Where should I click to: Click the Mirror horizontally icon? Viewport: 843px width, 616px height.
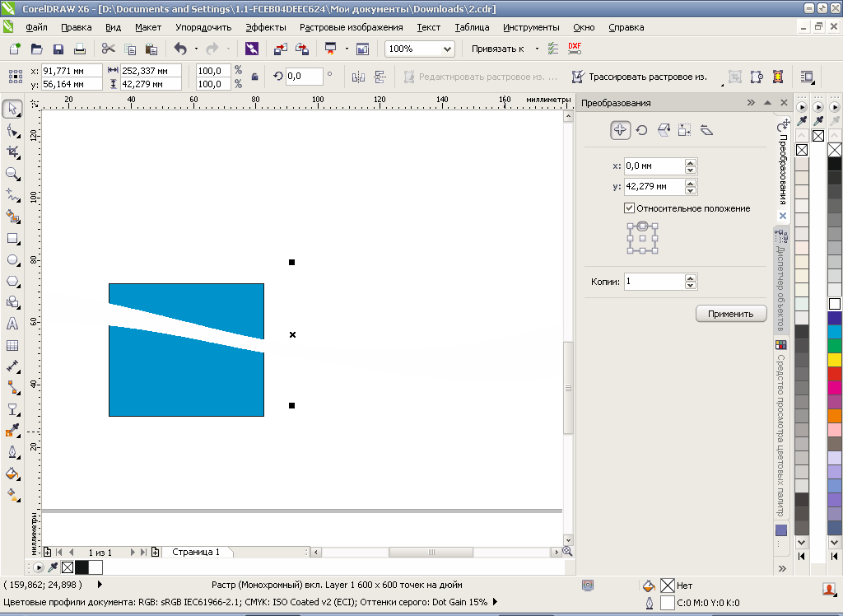tap(358, 77)
